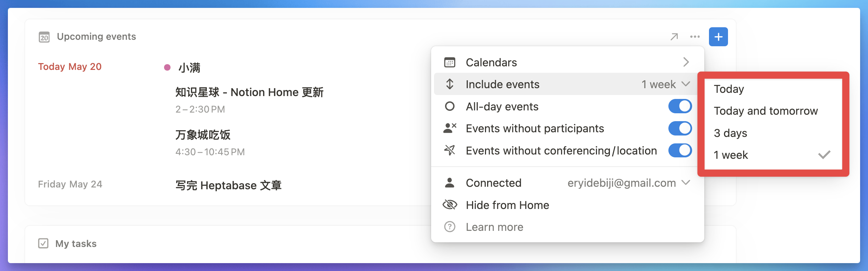Click the blue plus add-event button
The image size is (868, 271).
[x=718, y=37]
